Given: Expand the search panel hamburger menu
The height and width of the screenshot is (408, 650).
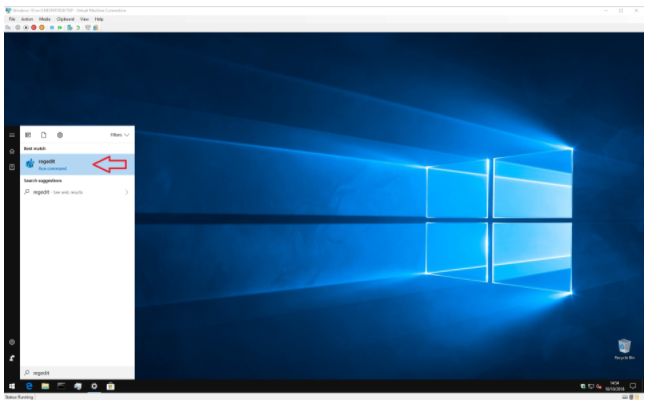Looking at the screenshot, I should (12, 135).
